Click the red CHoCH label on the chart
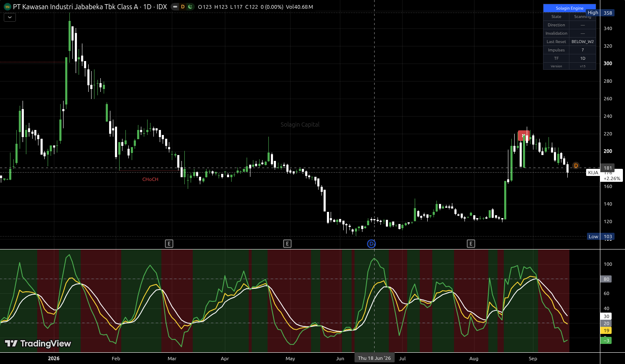This screenshot has width=625, height=364. tap(150, 179)
